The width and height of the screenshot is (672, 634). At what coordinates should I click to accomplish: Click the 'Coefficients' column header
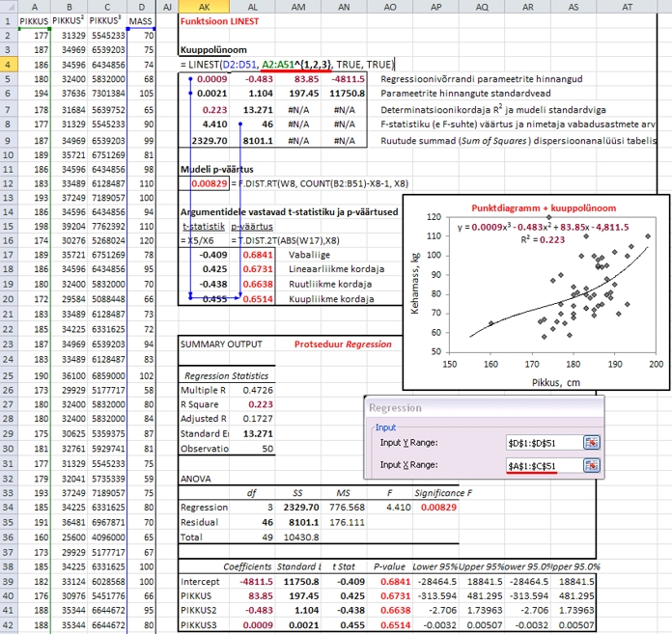click(247, 566)
